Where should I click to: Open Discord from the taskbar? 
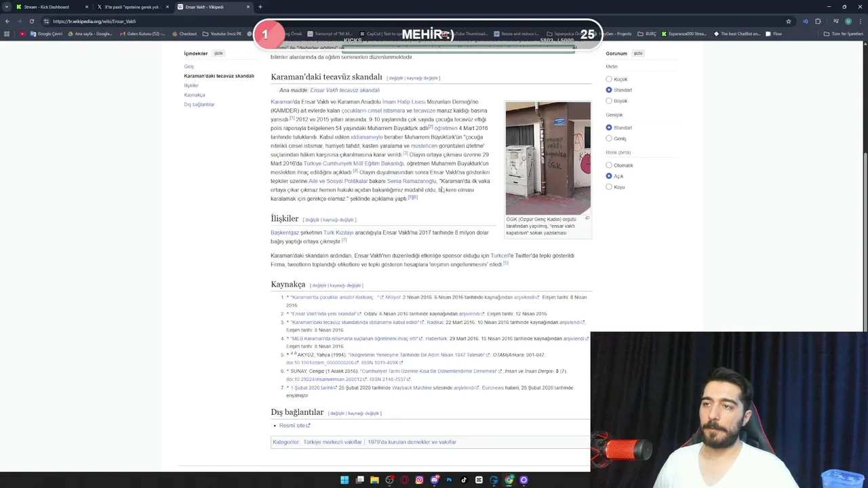(x=435, y=480)
